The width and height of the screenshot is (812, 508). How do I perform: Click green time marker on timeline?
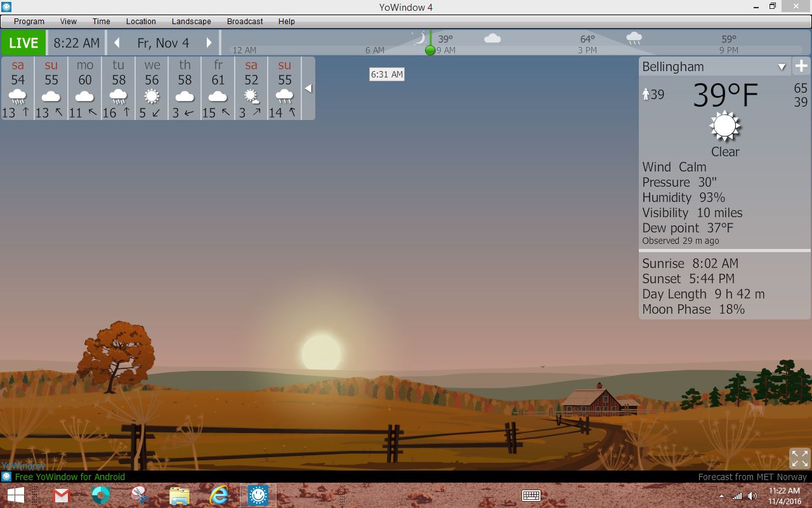pyautogui.click(x=430, y=50)
